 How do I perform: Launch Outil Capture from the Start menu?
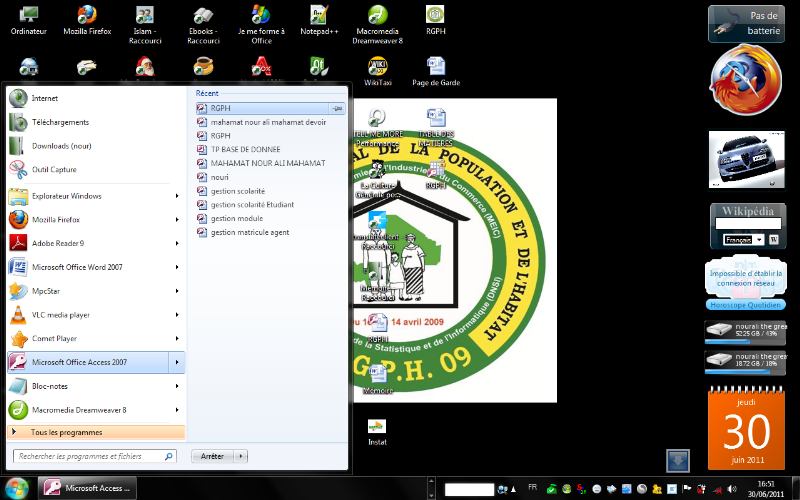[x=54, y=170]
